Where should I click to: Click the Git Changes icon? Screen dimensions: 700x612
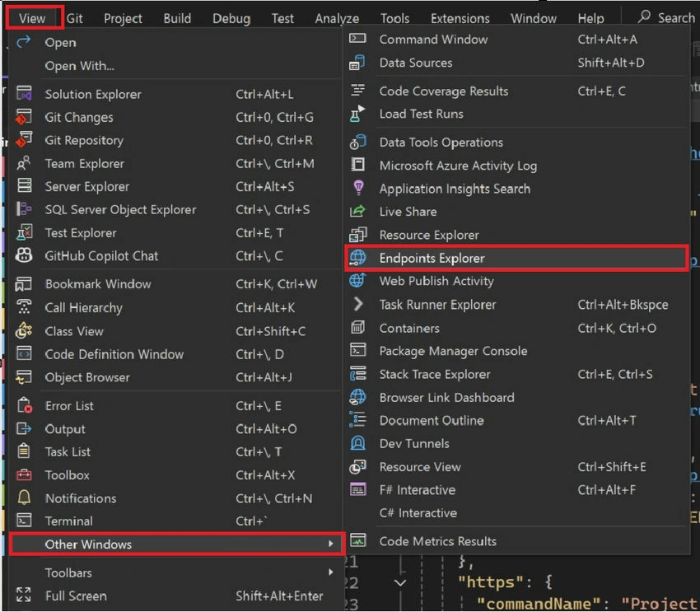(24, 117)
